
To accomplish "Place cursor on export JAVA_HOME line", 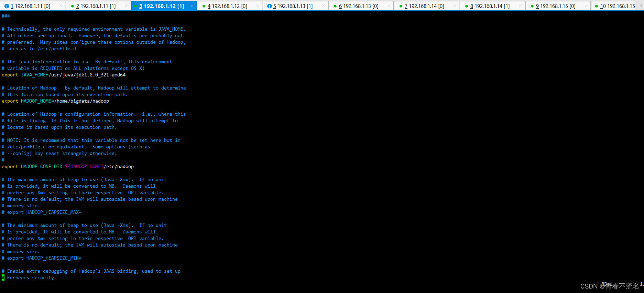I will click(x=64, y=75).
